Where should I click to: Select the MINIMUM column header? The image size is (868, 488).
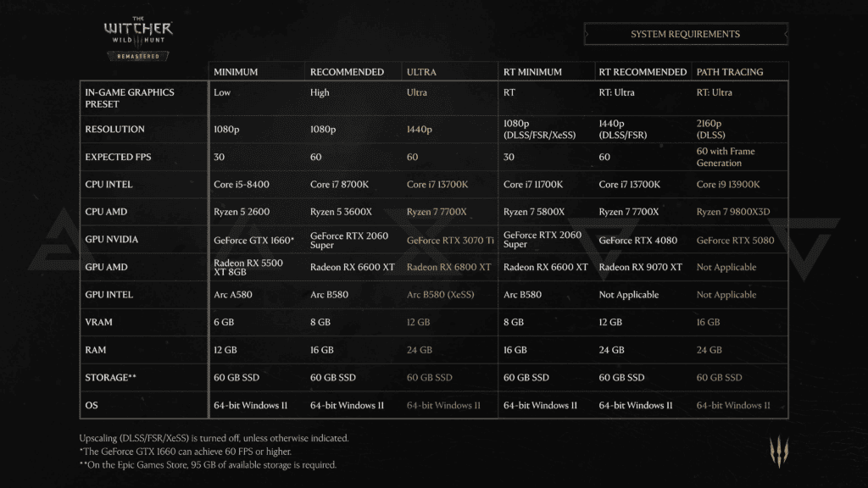[236, 72]
